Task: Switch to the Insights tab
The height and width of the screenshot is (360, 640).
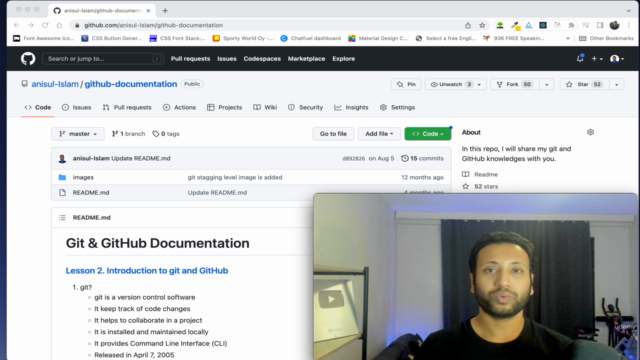Action: 351,107
